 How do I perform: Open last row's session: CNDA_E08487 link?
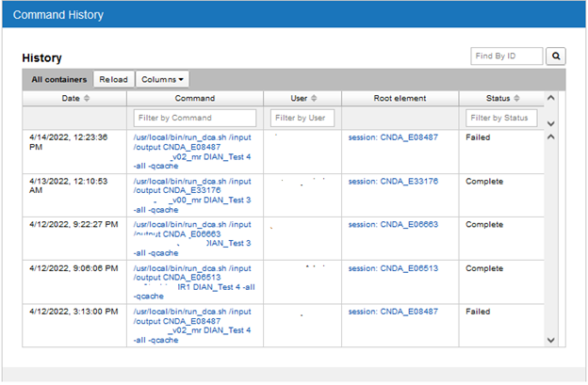click(393, 312)
